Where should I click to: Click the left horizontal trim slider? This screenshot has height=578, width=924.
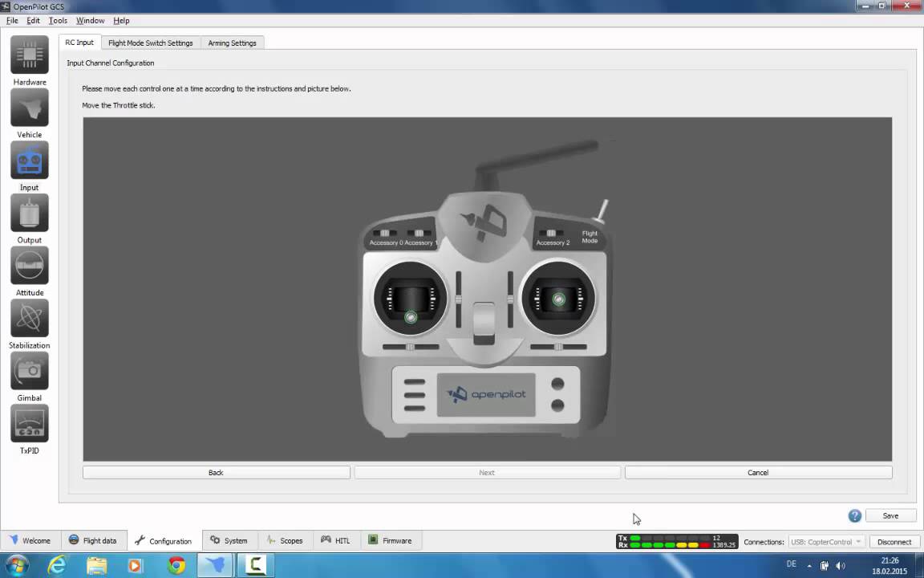point(411,347)
